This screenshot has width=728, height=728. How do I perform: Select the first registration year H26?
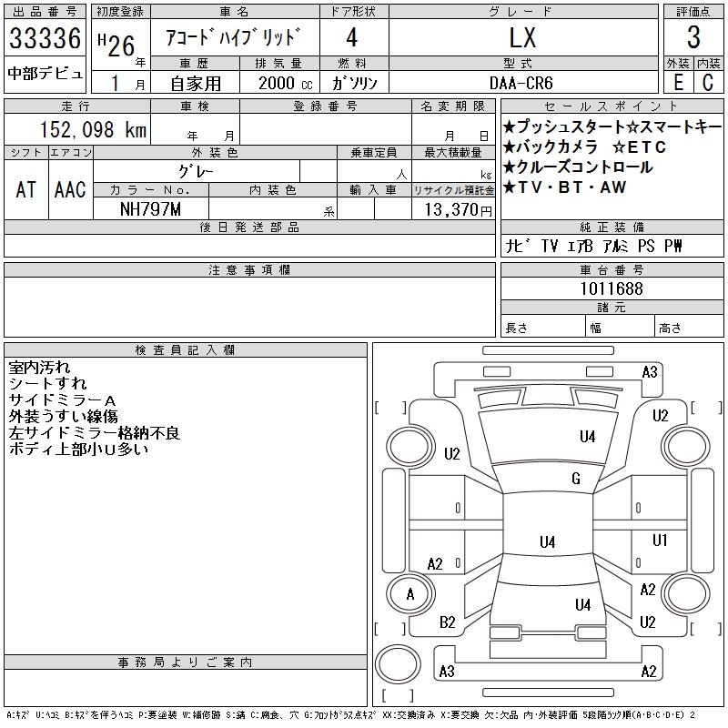116,45
